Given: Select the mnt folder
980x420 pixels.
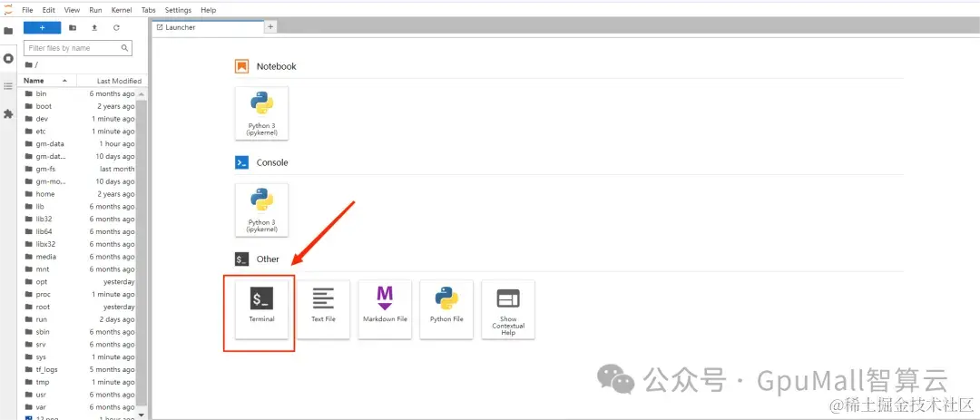Looking at the screenshot, I should point(79,269).
